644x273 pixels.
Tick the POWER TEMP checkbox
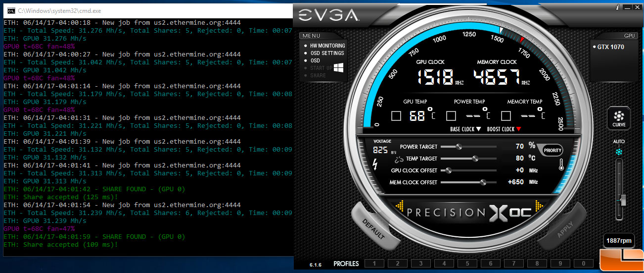[451, 116]
